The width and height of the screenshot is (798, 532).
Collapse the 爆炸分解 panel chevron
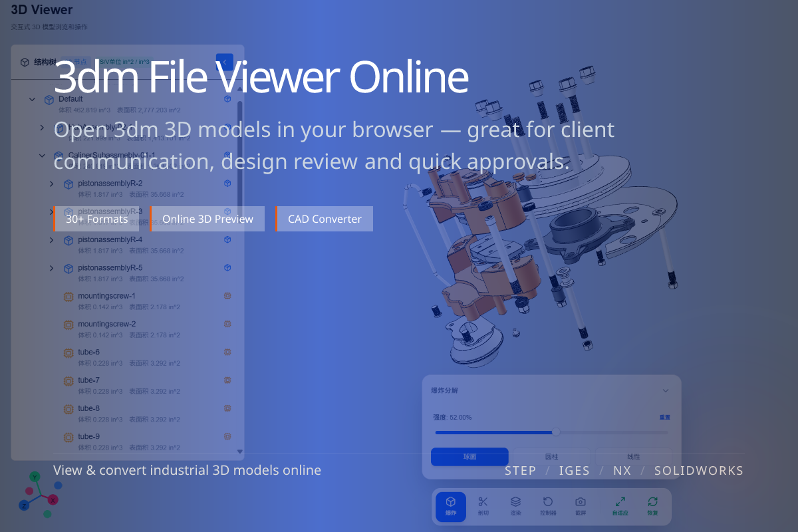tap(666, 390)
